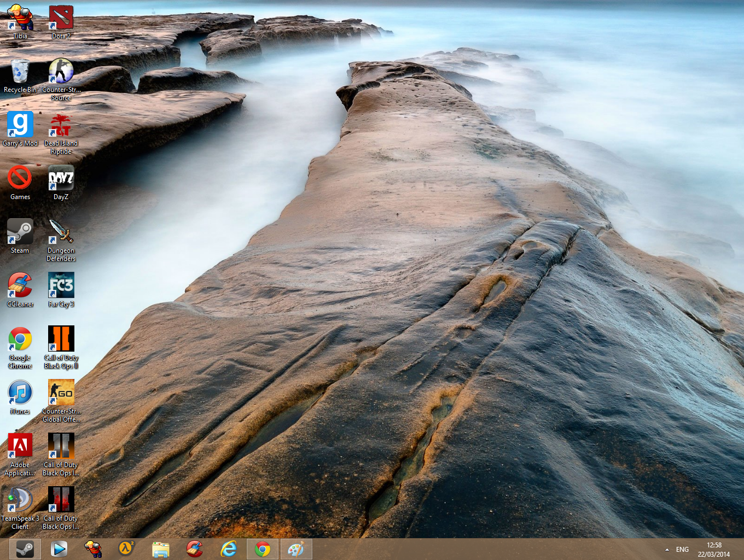
Task: Switch to Paint in the taskbar
Action: click(296, 549)
